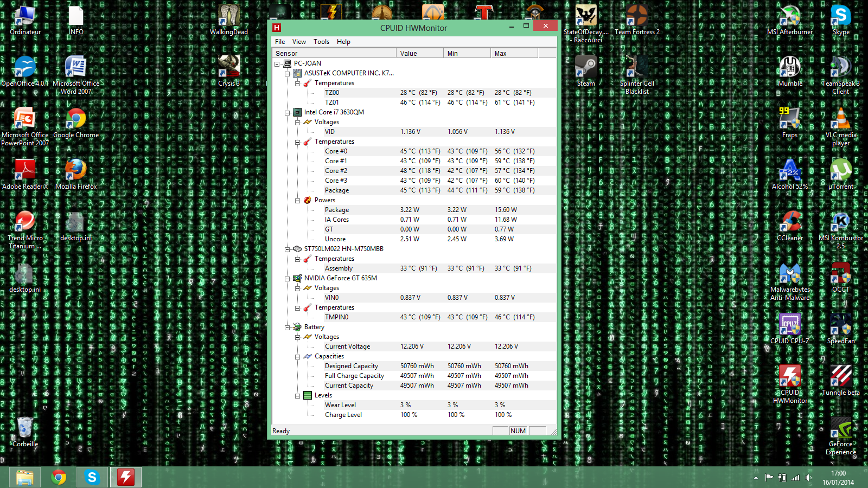Open the File menu in HWMonitor
868x488 pixels.
pyautogui.click(x=280, y=42)
